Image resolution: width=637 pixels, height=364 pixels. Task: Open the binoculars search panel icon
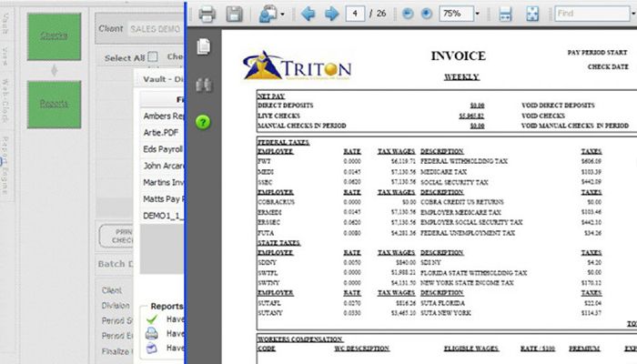click(x=204, y=85)
